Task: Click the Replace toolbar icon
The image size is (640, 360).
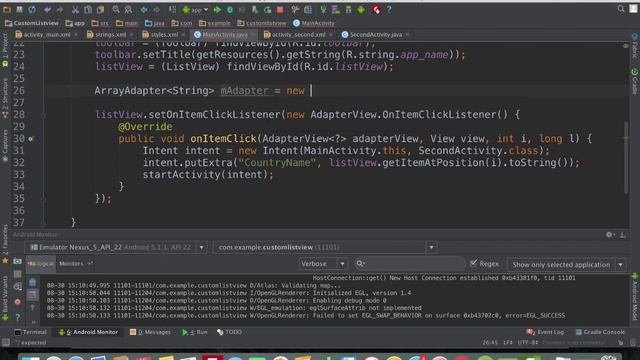Action: coord(128,9)
